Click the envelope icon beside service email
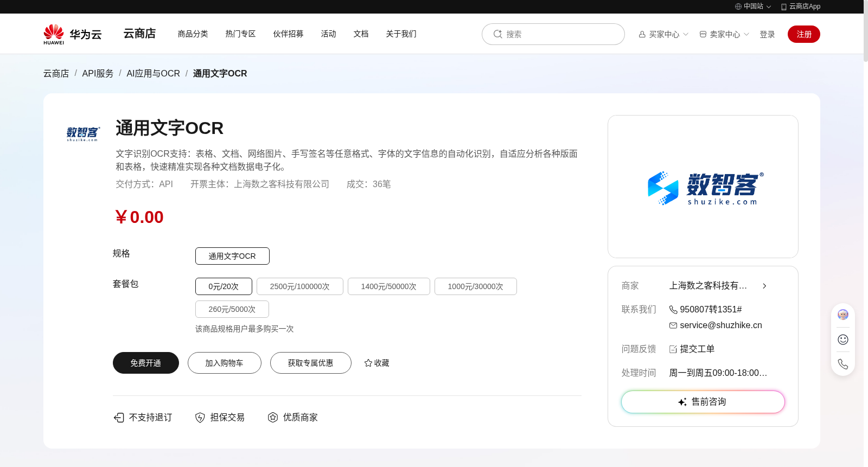This screenshot has height=467, width=868. (673, 325)
